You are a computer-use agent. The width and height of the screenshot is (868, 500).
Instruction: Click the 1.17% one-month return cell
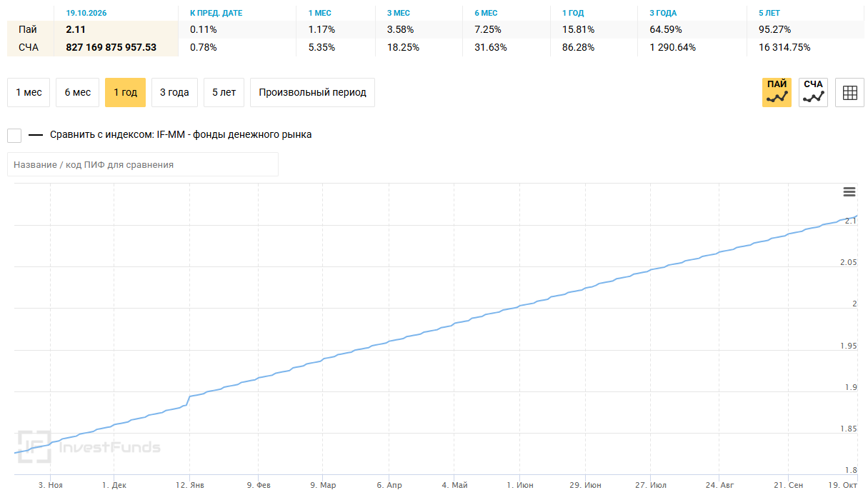[322, 30]
